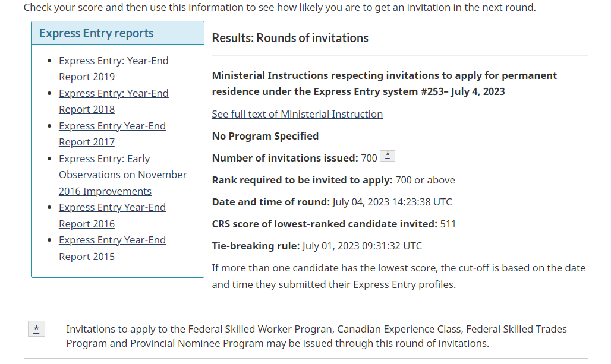
Task: Click the Check your score intro sentence
Action: (x=280, y=7)
